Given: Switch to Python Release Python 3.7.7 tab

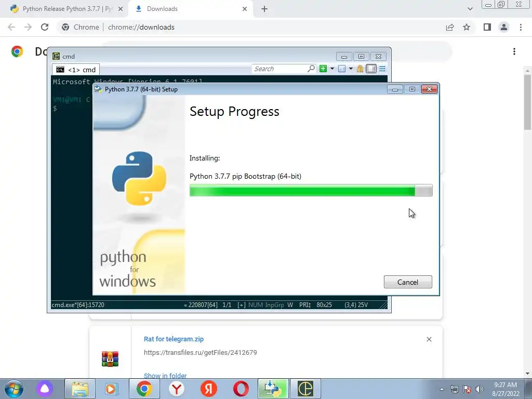Looking at the screenshot, I should pos(64,9).
